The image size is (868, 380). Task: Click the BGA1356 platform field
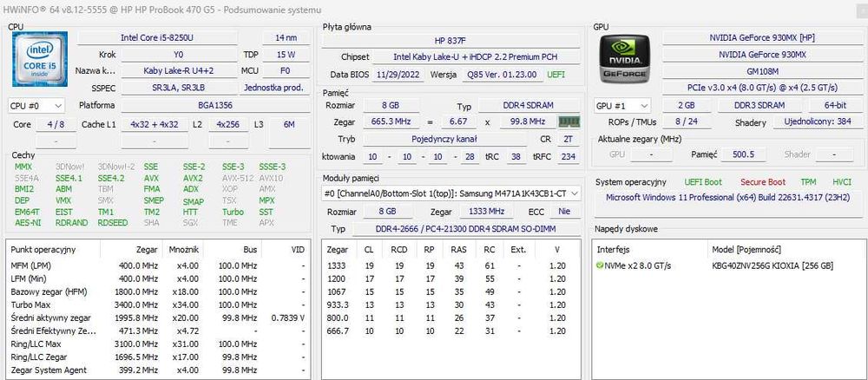pos(215,105)
